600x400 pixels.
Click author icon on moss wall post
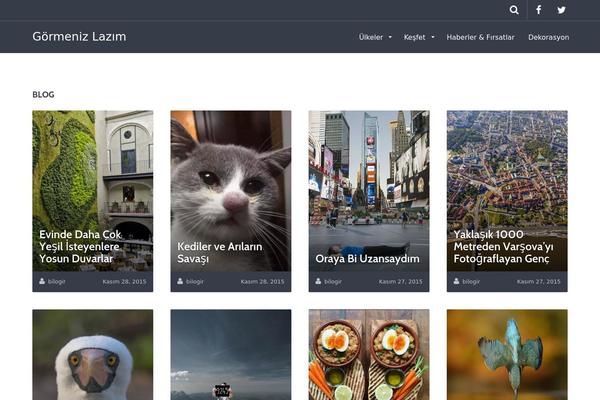point(42,281)
